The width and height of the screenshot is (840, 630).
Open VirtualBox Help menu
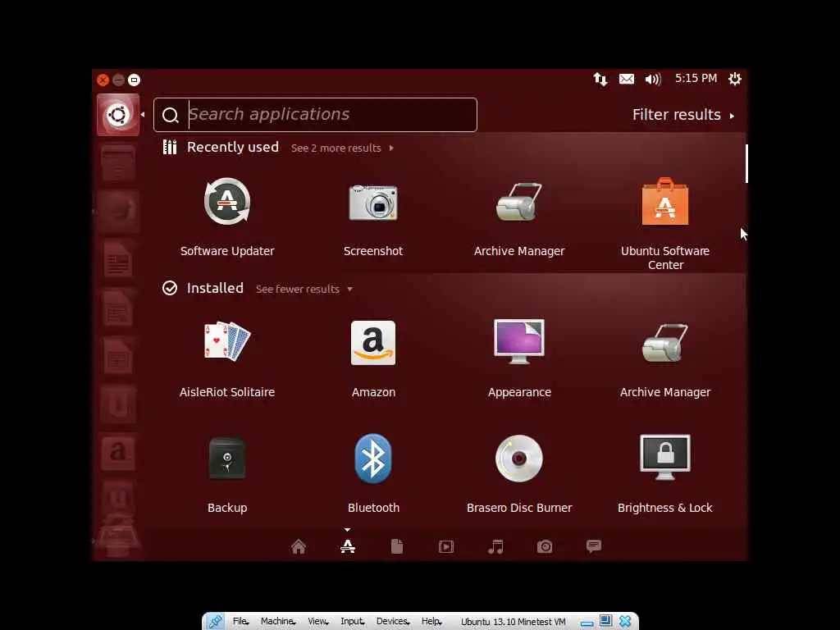pyautogui.click(x=431, y=621)
